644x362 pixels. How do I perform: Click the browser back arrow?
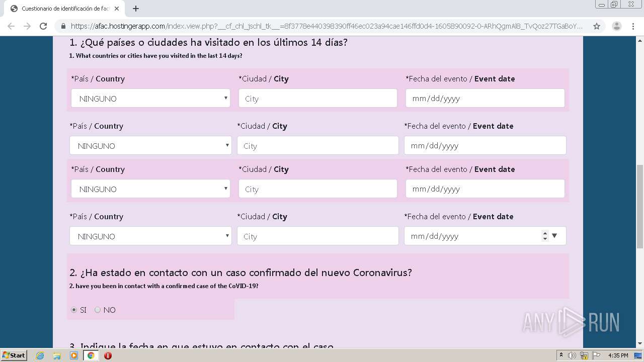coord(11,26)
